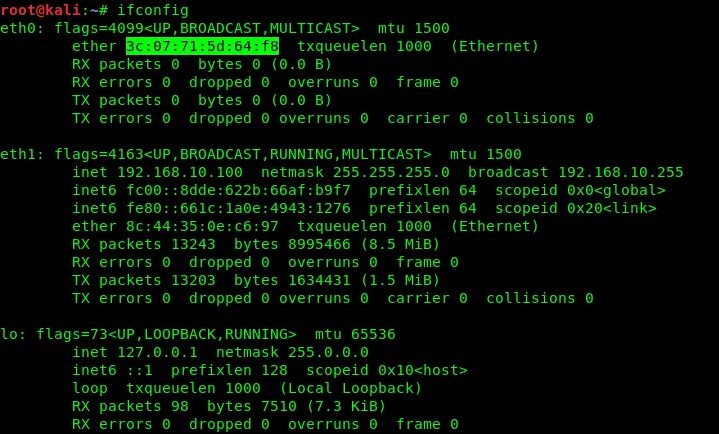Select the eth0 interface name

point(22,28)
